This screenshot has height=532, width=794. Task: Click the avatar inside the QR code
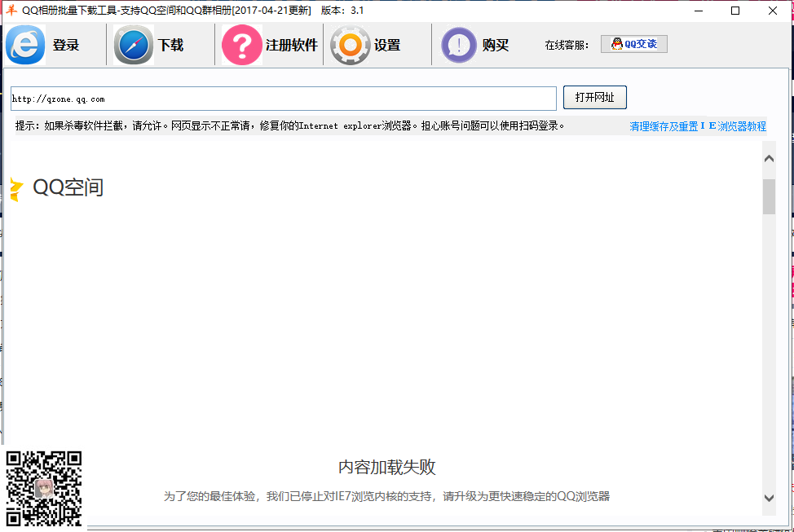44,489
